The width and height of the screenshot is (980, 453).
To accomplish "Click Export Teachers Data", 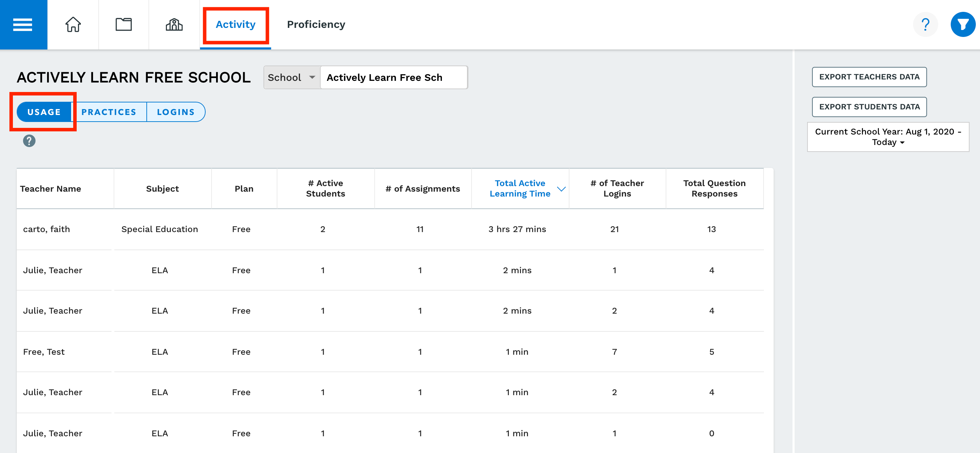I will tap(869, 77).
